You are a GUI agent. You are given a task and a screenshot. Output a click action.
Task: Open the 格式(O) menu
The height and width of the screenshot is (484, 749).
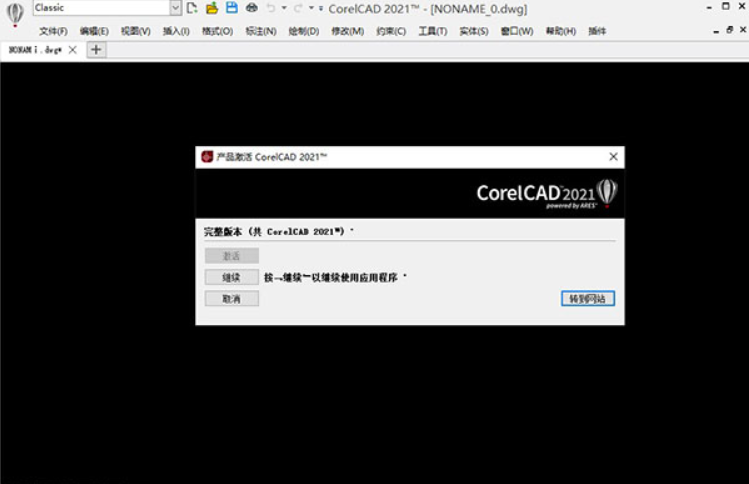coord(217,32)
